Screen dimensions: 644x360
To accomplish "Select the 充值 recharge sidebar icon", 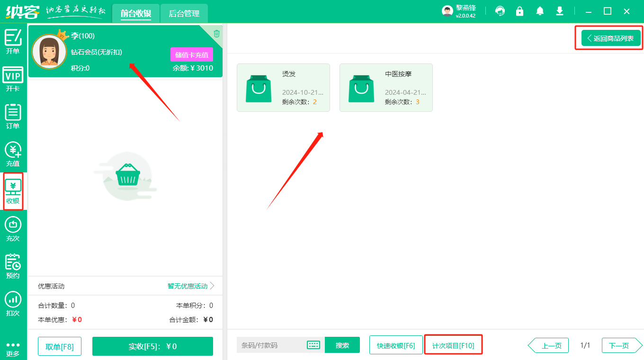I will pyautogui.click(x=13, y=154).
